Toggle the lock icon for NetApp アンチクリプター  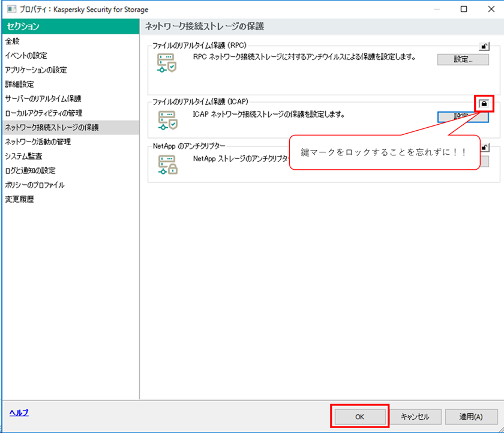click(485, 148)
